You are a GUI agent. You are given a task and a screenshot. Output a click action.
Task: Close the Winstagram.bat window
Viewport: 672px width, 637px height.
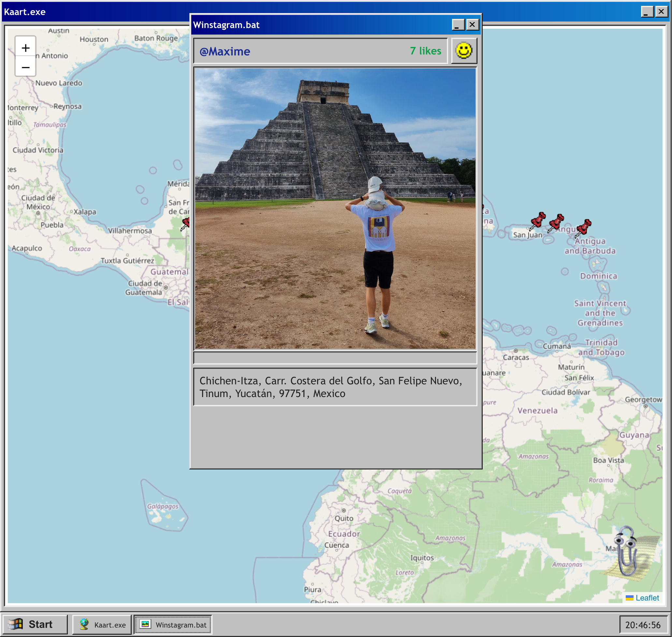coord(472,25)
